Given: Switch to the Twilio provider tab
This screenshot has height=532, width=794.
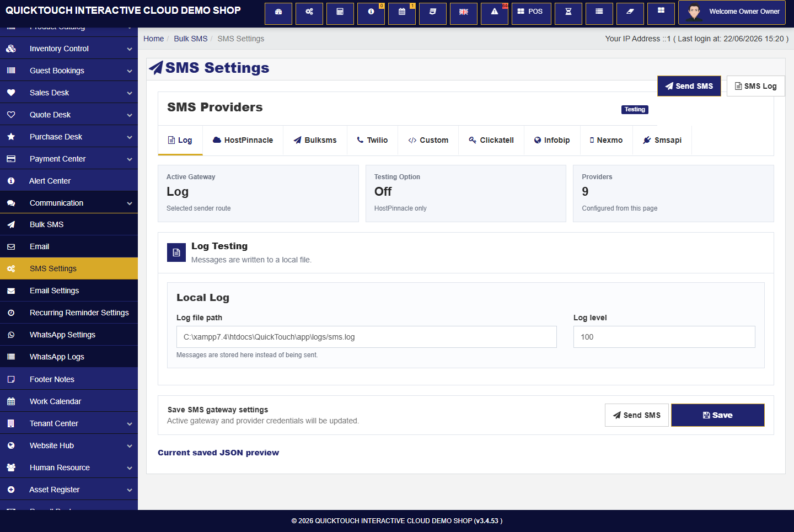Looking at the screenshot, I should pyautogui.click(x=372, y=140).
